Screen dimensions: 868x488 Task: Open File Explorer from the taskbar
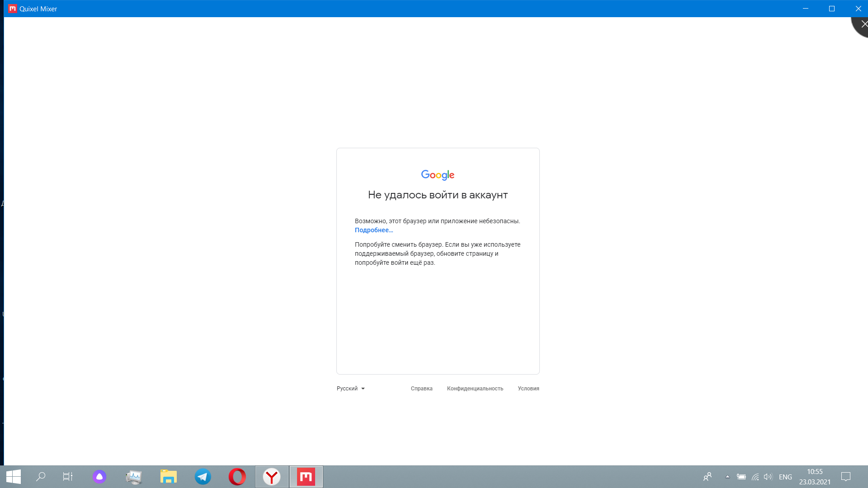(x=168, y=477)
